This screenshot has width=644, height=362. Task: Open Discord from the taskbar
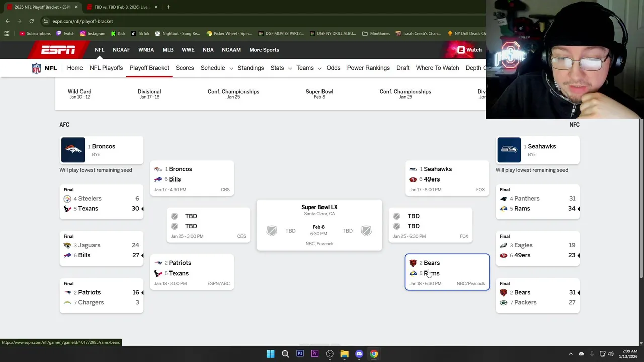(359, 354)
